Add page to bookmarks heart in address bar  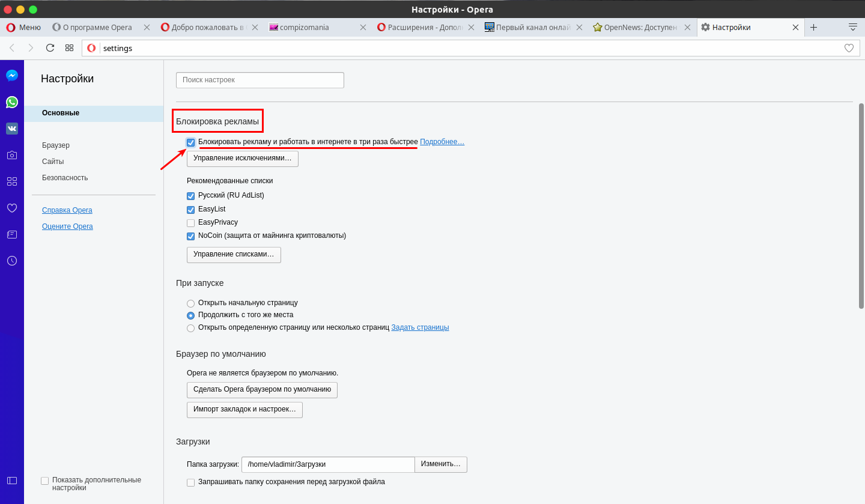pos(849,48)
